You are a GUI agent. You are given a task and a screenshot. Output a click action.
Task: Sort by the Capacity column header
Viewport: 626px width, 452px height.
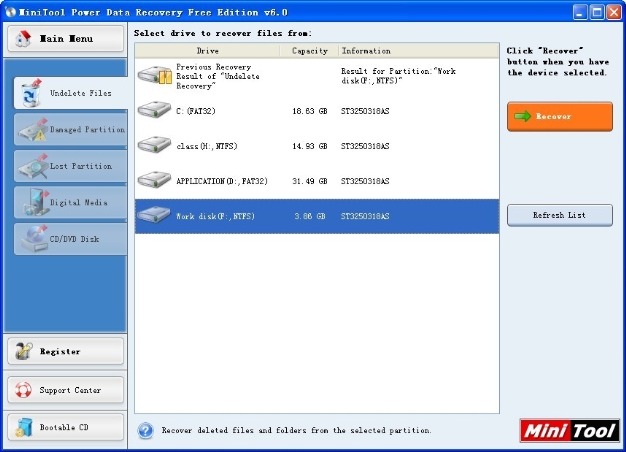(x=310, y=51)
